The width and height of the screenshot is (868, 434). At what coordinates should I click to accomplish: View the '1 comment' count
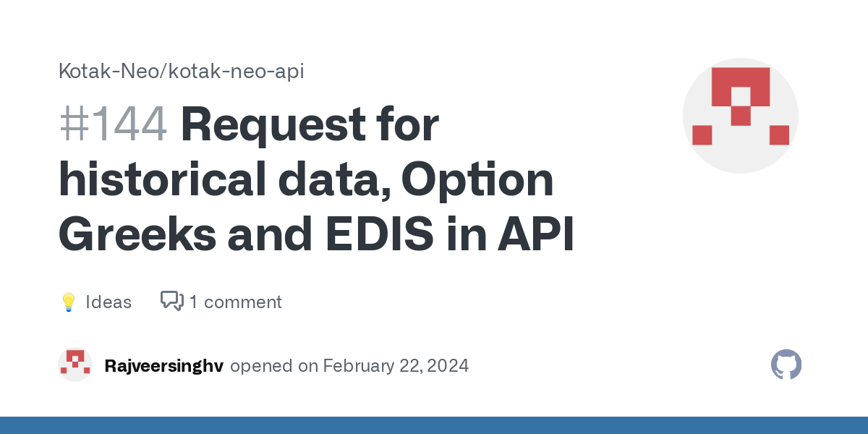click(236, 302)
